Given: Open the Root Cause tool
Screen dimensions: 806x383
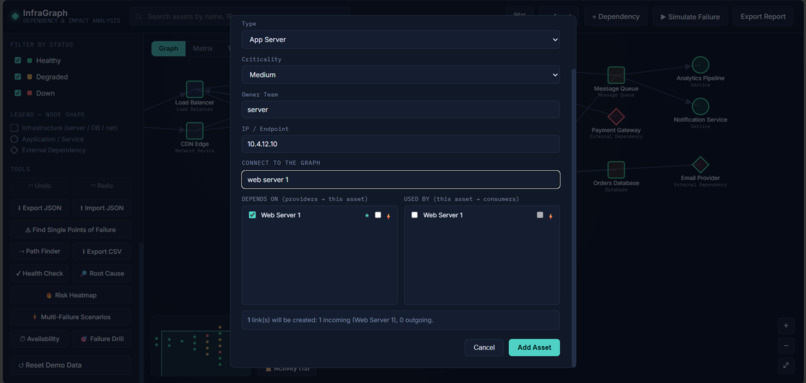Looking at the screenshot, I should (101, 273).
